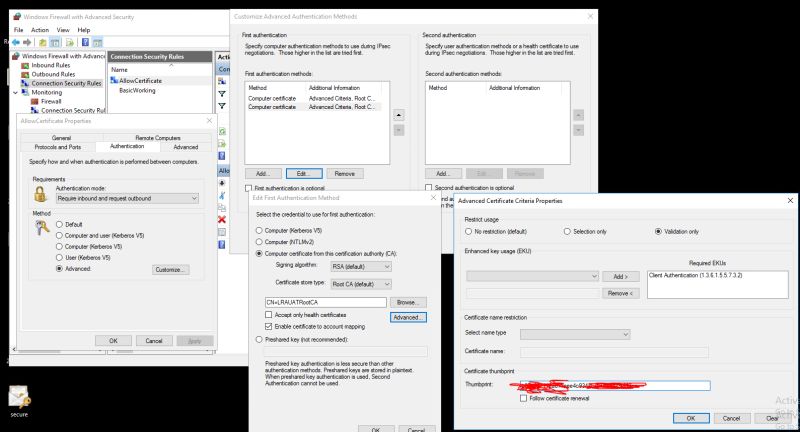Click the Properties icon in Actions pane
The width and height of the screenshot is (800, 432).
(222, 232)
